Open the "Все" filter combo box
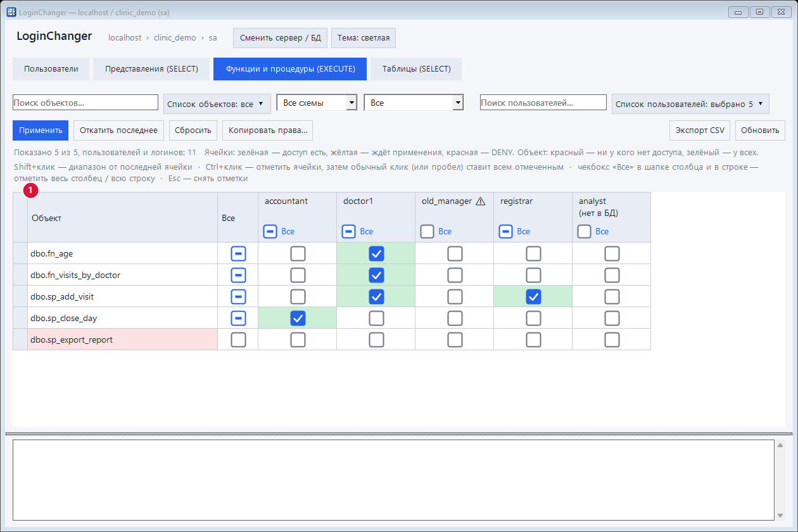 click(414, 103)
